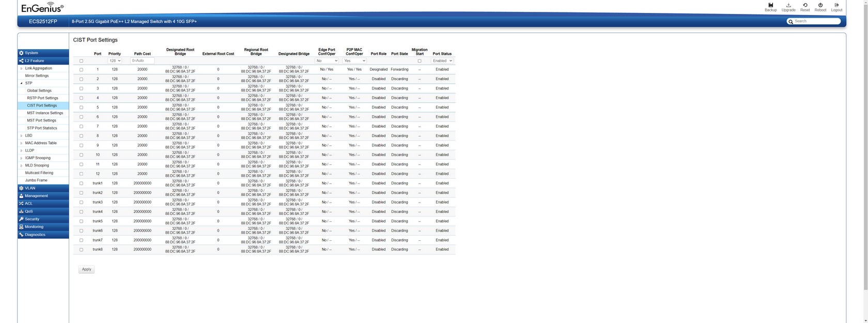Viewport: 868px width, 323px height.
Task: Open Jumbo Frame page
Action: pyautogui.click(x=36, y=180)
